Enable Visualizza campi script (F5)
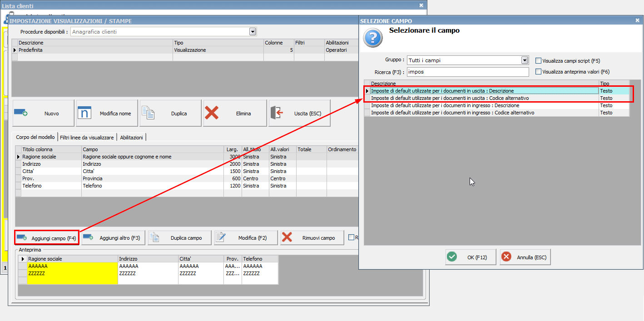 [x=539, y=60]
